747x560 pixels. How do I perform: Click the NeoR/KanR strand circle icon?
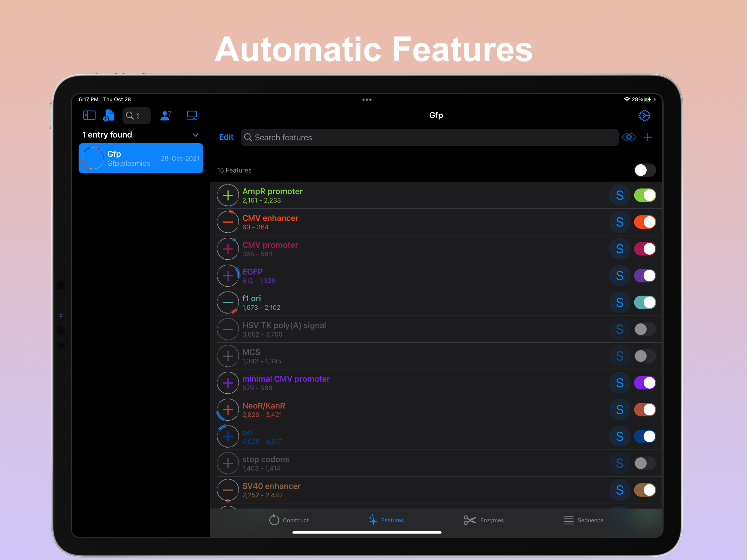point(228,410)
